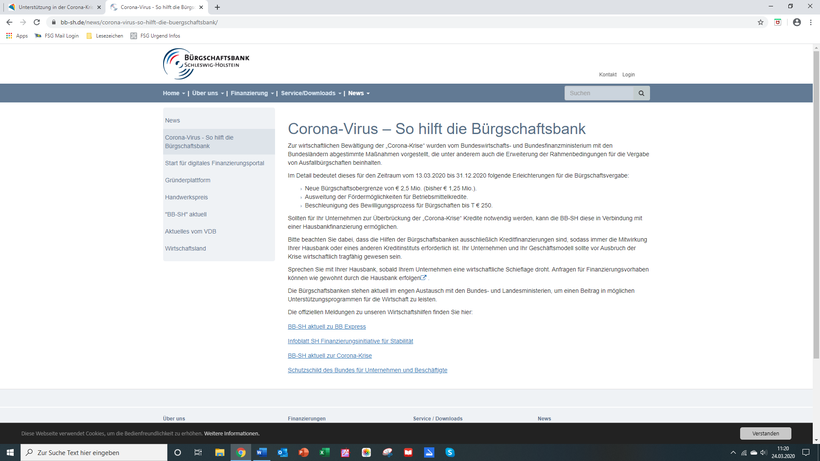Open the Chrome profile avatar icon
The image size is (820, 461).
pyautogui.click(x=796, y=22)
